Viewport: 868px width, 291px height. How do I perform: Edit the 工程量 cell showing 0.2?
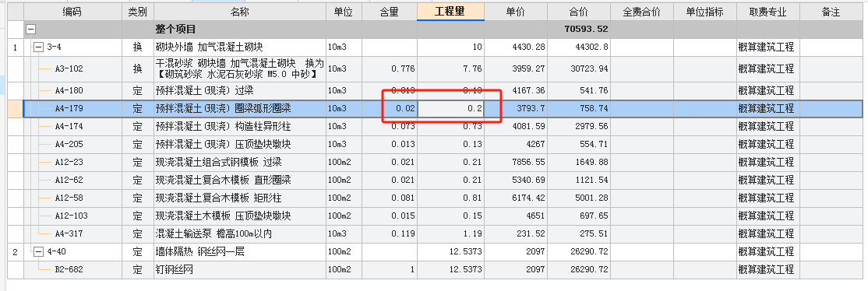tap(450, 108)
